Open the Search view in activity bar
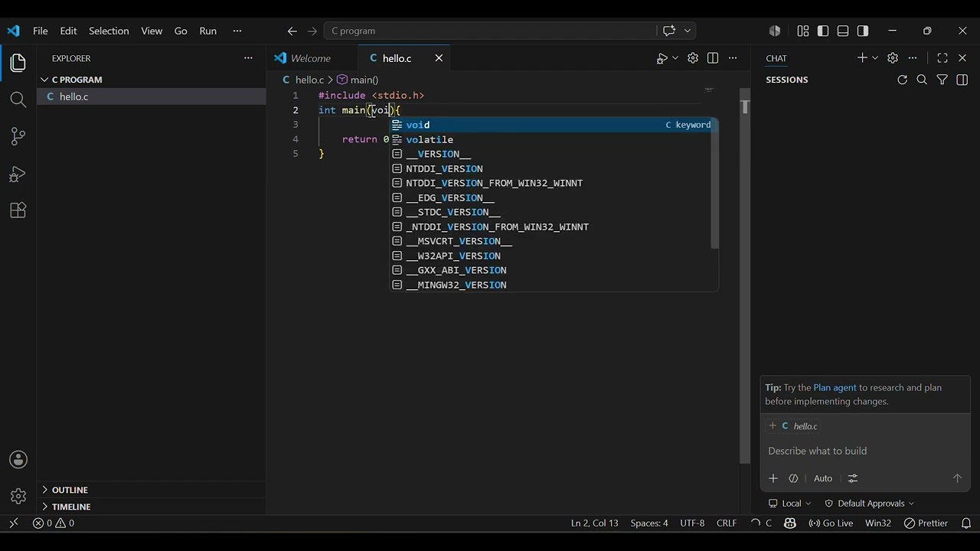980x551 pixels. (18, 99)
